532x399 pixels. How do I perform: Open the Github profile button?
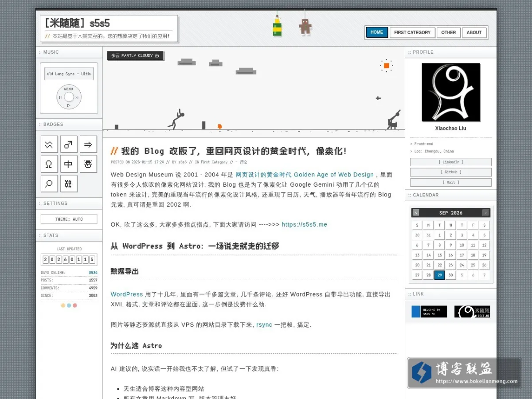(x=451, y=172)
